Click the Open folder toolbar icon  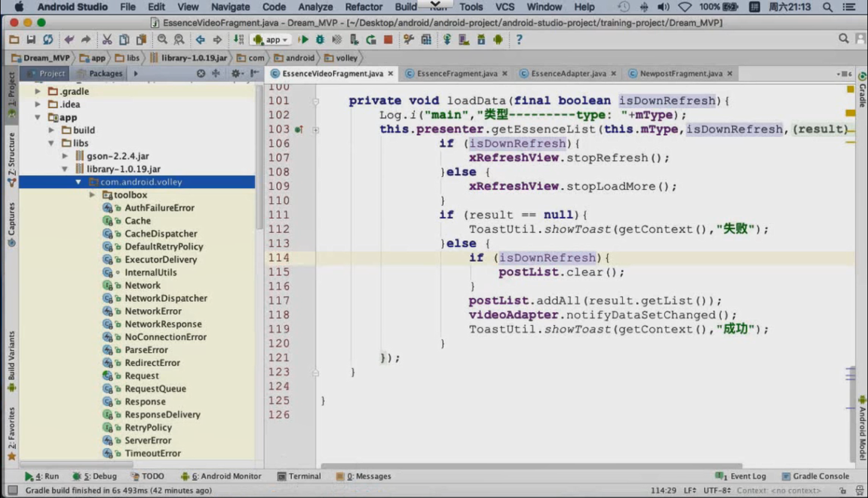pos(14,39)
